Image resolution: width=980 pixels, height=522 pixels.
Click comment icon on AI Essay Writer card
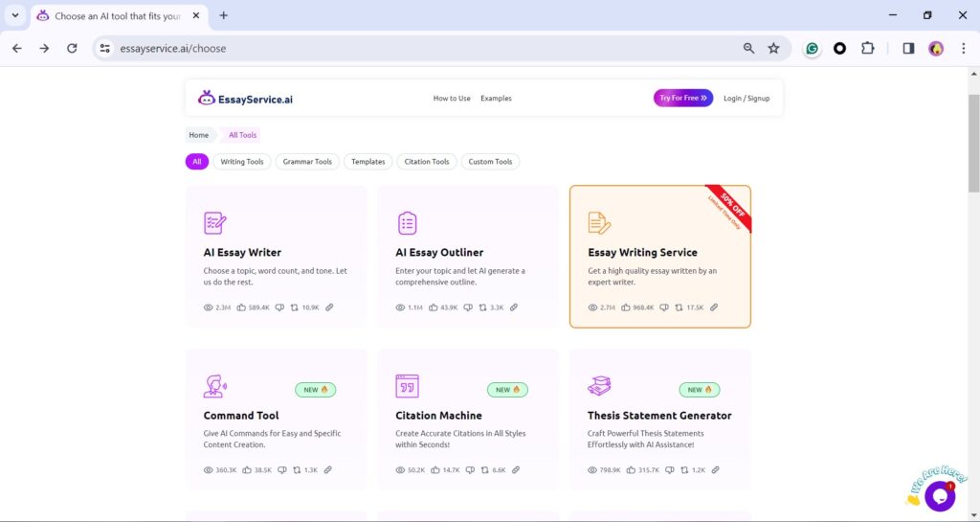[279, 307]
